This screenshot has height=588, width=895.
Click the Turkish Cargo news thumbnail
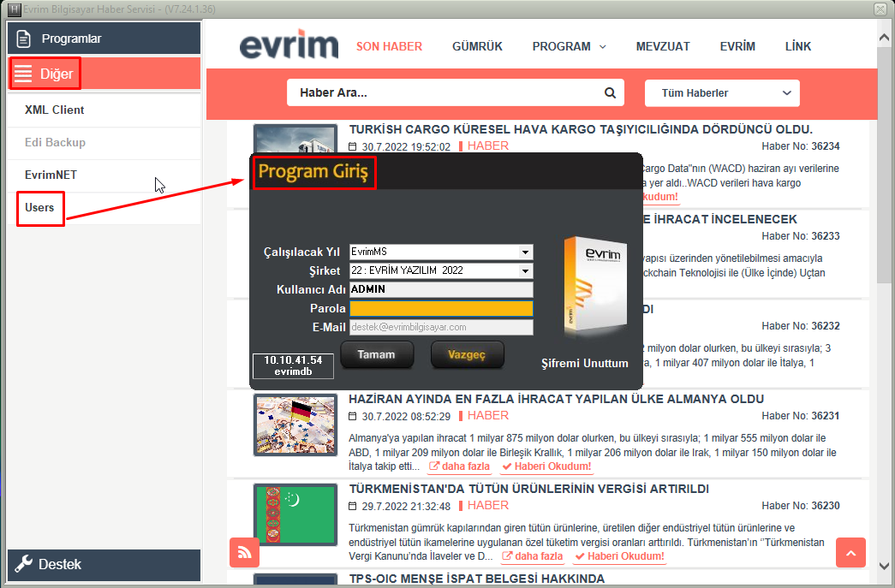(295, 138)
